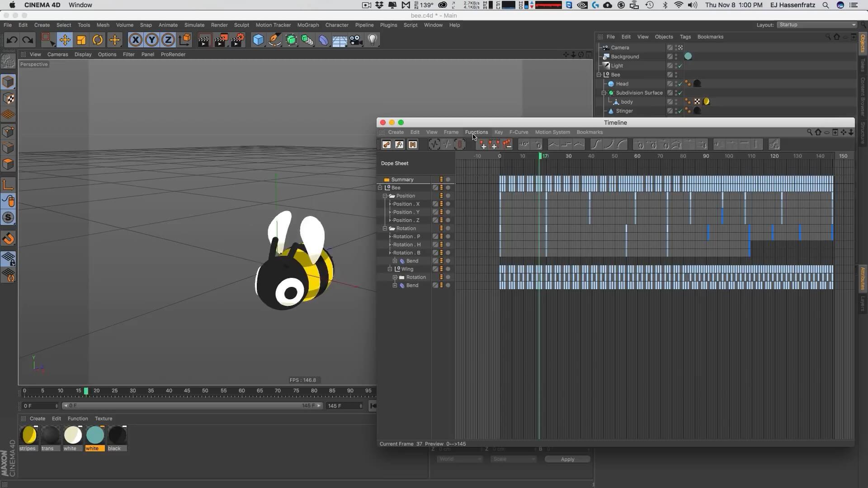868x488 pixels.
Task: Click the 145 F end frame field
Action: coord(343,406)
